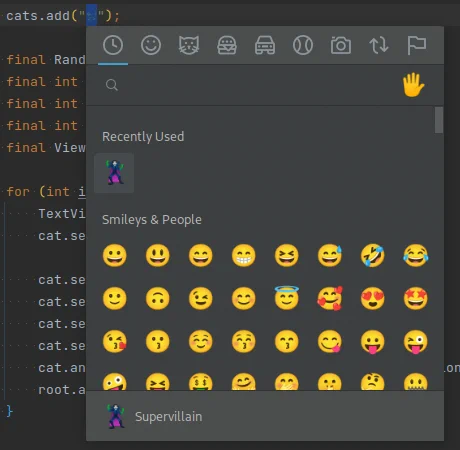The image size is (460, 450).
Task: Insert the rolling on floor laughing emoji
Action: pyautogui.click(x=373, y=256)
